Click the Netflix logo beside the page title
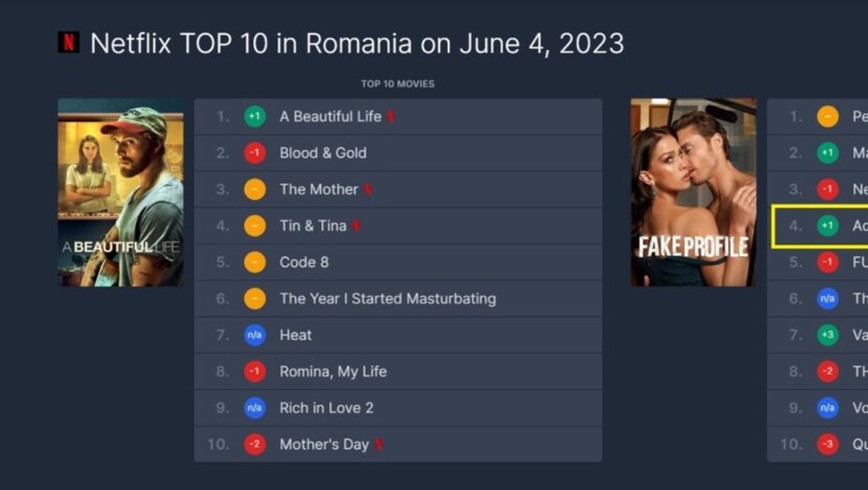Image resolution: width=868 pixels, height=490 pixels. tap(68, 43)
